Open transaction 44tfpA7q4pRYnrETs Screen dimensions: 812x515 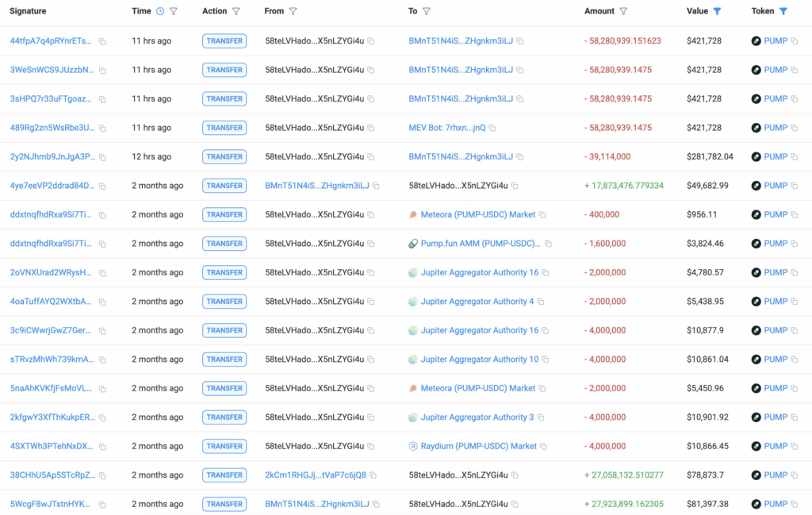(51, 41)
